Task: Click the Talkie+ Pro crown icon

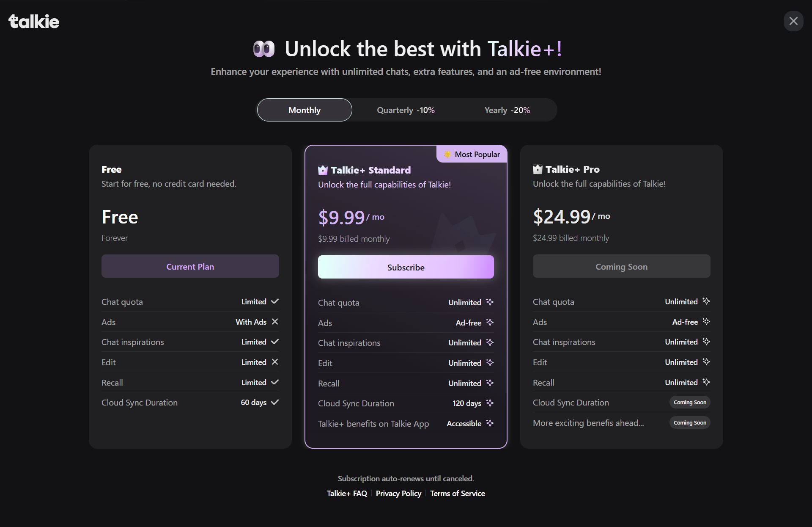Action: coord(538,169)
